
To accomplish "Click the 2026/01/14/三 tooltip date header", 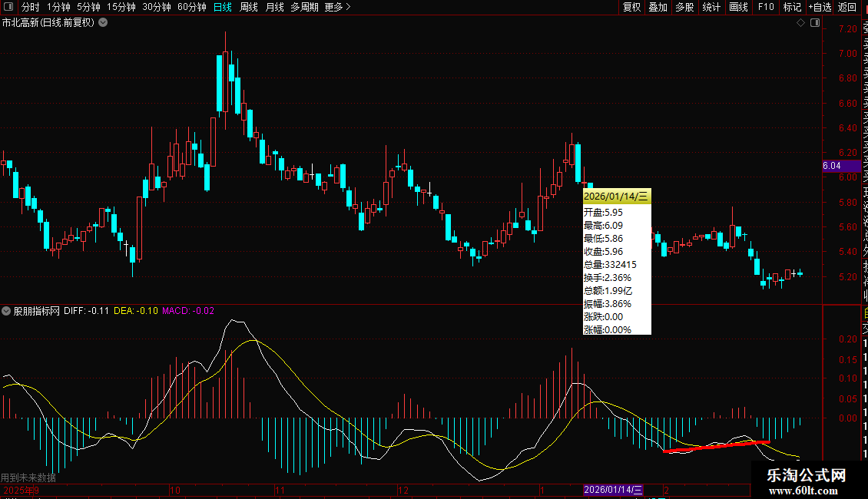I will tap(617, 197).
